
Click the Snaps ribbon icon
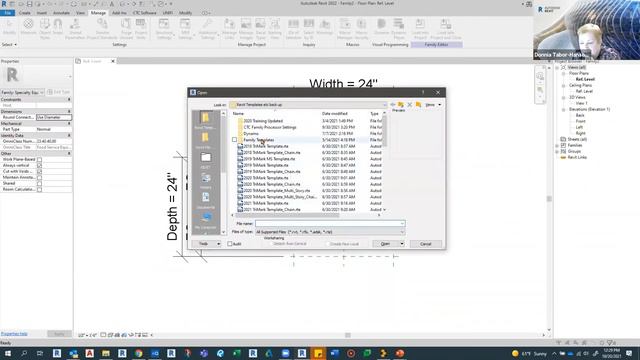click(x=58, y=28)
